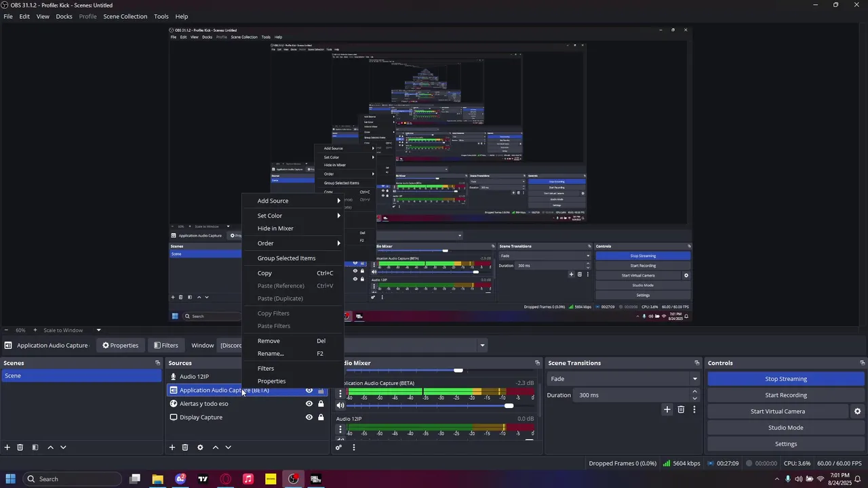Viewport: 868px width, 488px height.
Task: Mute Application Audio Capture speaker icon
Action: (x=340, y=405)
